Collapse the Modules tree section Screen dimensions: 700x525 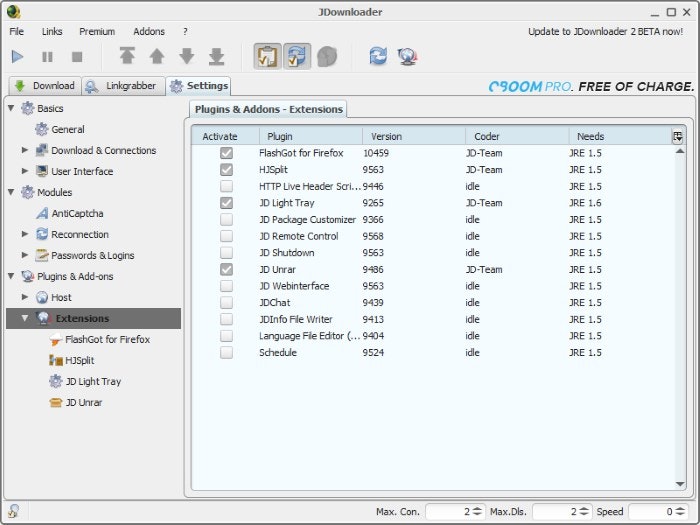click(11, 192)
